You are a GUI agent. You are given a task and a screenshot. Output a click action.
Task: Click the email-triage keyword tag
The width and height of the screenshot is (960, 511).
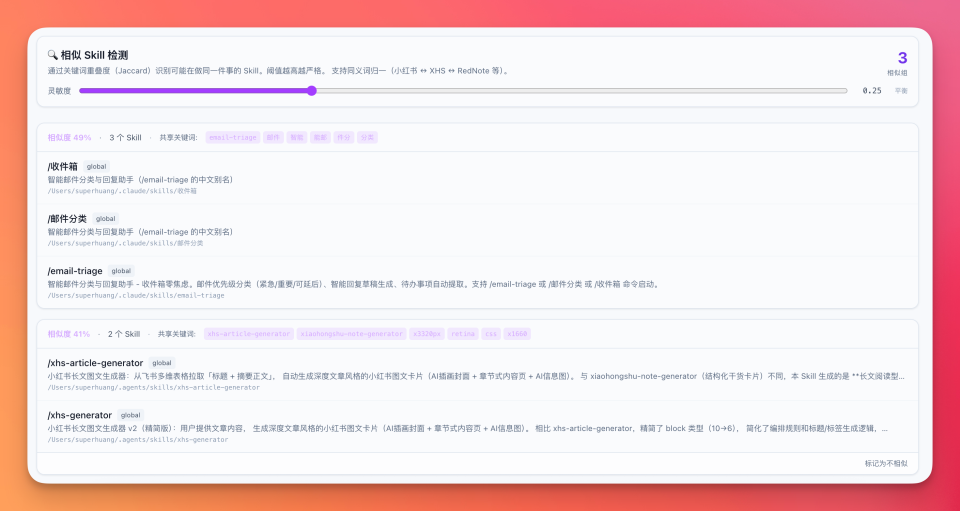tap(233, 138)
